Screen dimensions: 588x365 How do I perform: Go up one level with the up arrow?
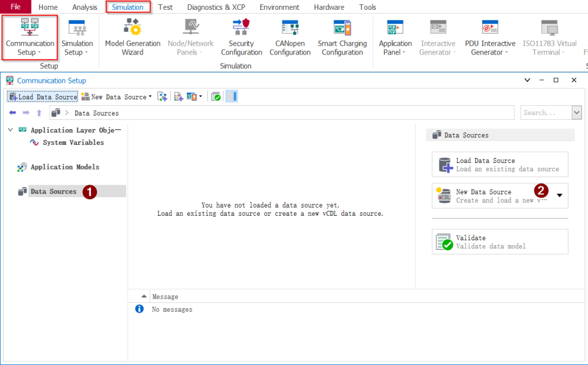point(39,113)
